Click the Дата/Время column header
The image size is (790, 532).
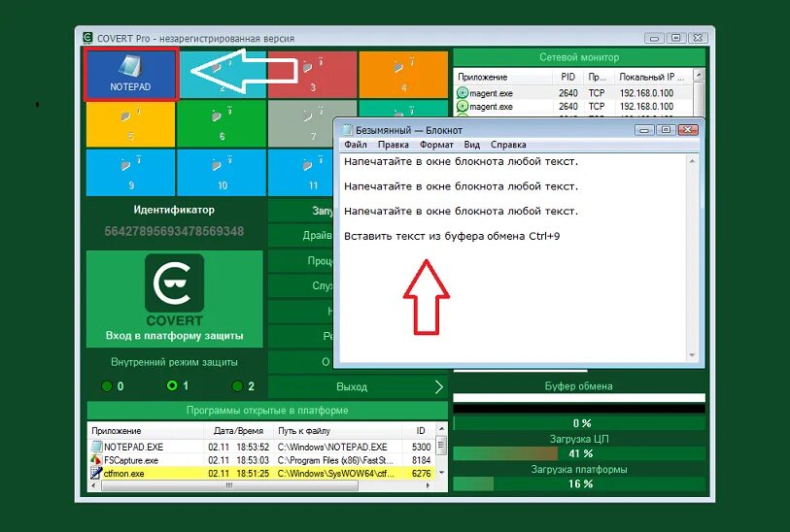point(238,431)
